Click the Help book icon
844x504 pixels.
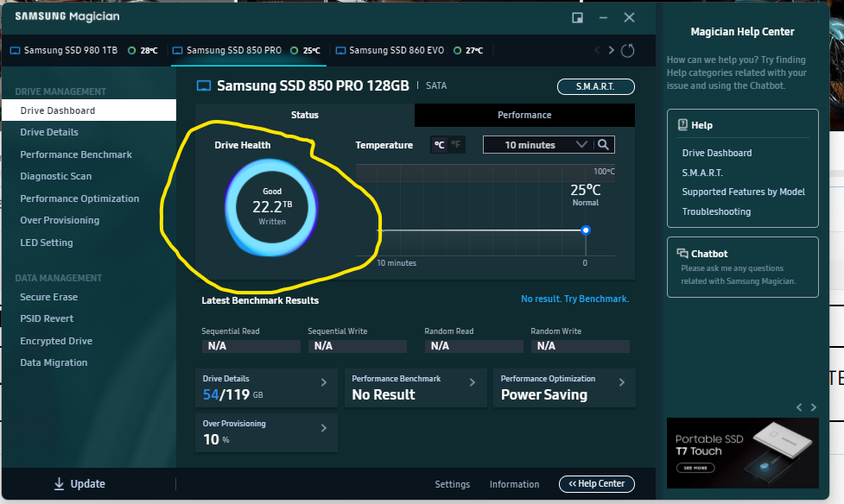tap(682, 125)
